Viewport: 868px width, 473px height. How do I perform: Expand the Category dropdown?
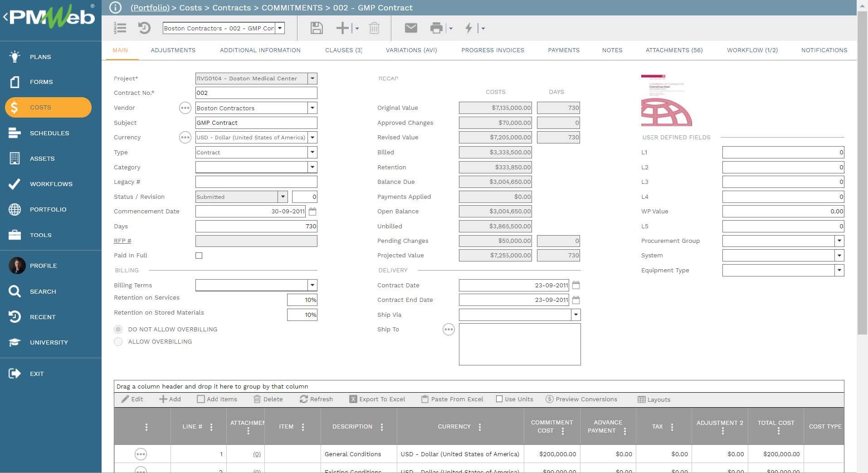click(x=312, y=167)
